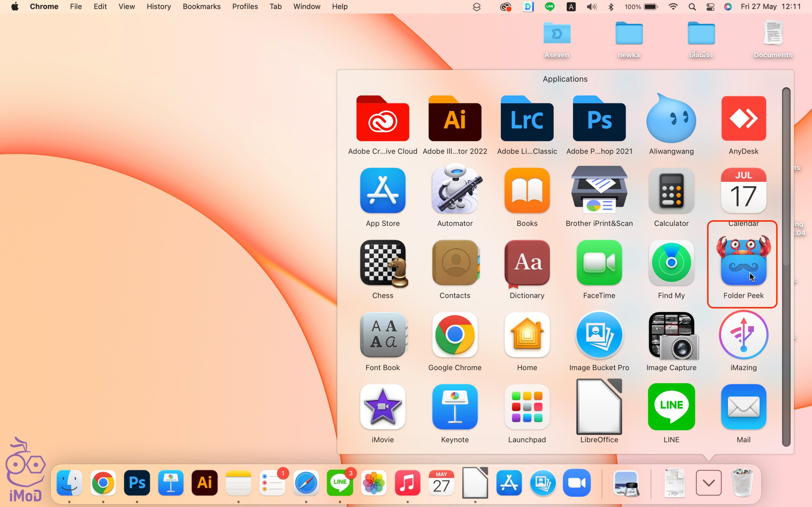Open Adobe Lightroom Classic folder

click(527, 119)
